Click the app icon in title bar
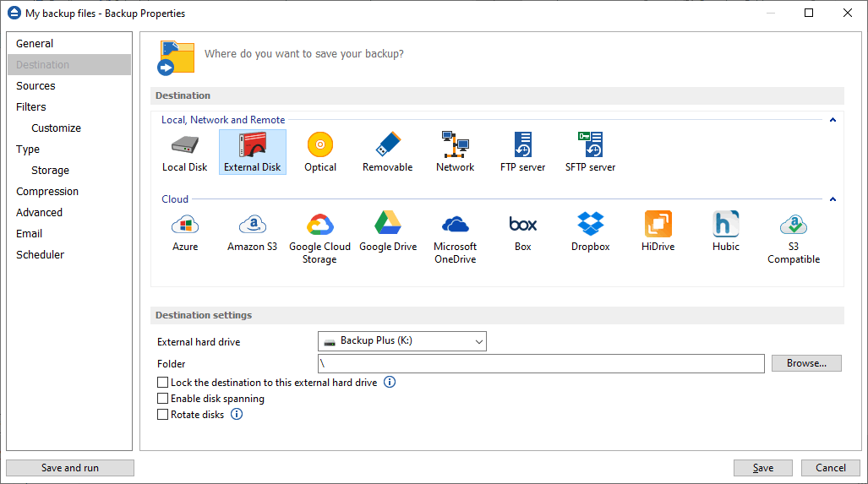The image size is (868, 484). click(x=14, y=13)
